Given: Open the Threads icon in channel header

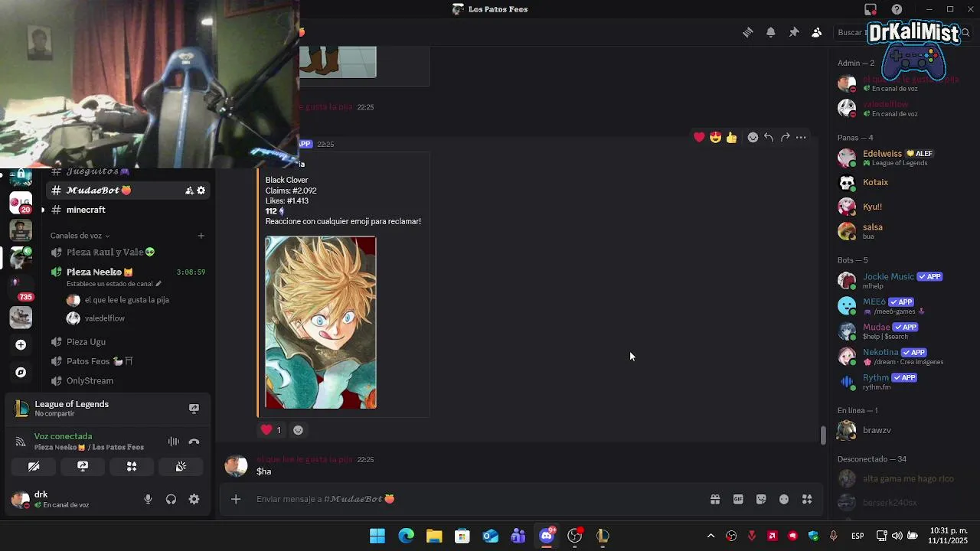Looking at the screenshot, I should click(x=748, y=32).
